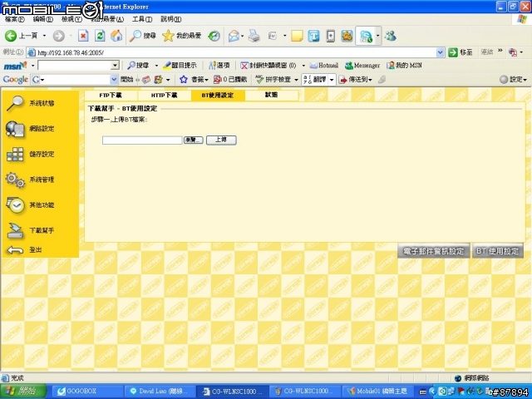Click the 上傳 upload button
Screen dimensions: 532x399
click(221, 140)
